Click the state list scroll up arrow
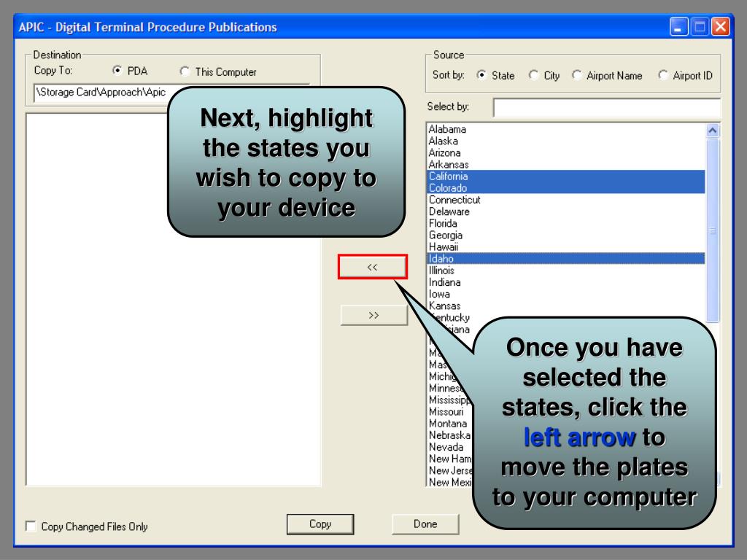 coord(713,131)
